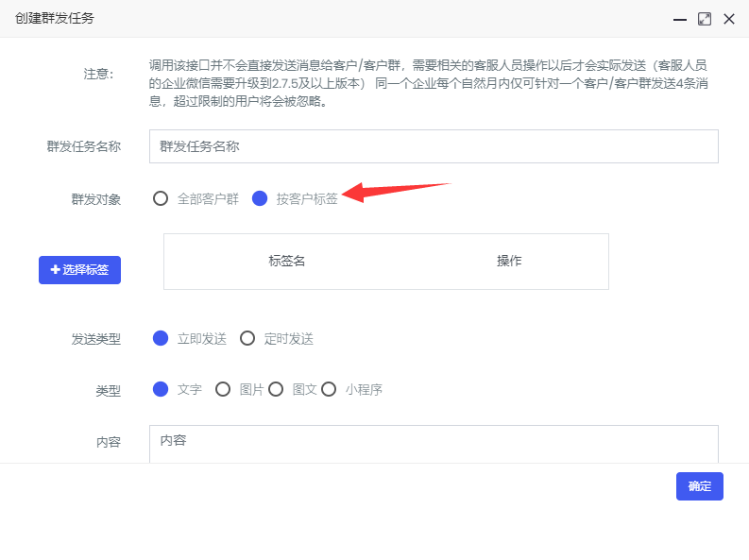The image size is (749, 560).
Task: Confirm with the 确定 button
Action: click(x=700, y=486)
